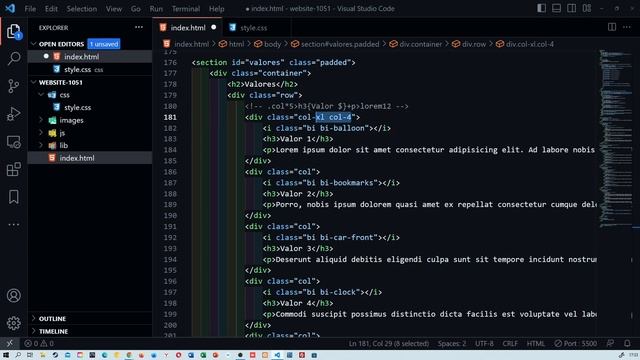Screen dimensions: 640x360
Task: Expand the images folder
Action: click(41, 120)
